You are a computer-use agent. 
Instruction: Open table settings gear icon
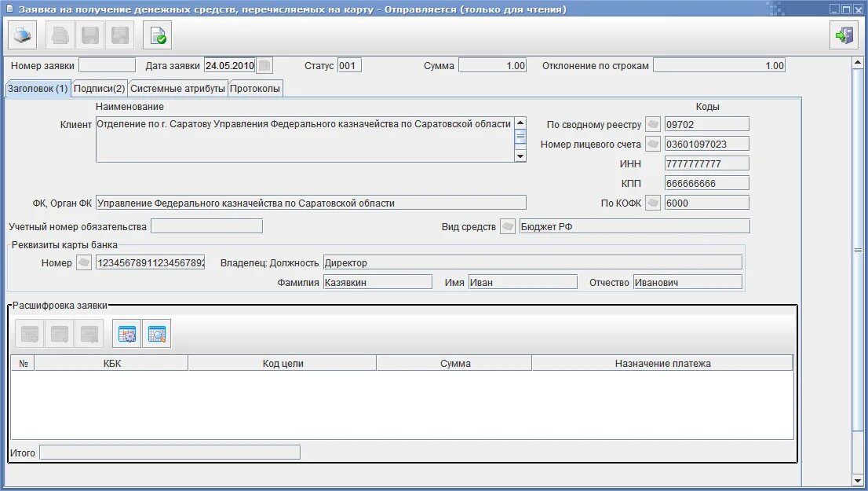click(x=127, y=334)
